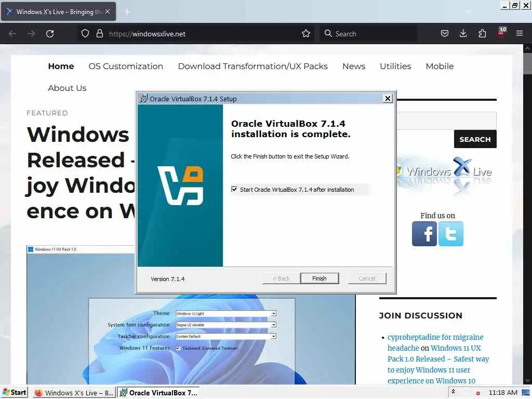Click the browser forward arrow

[31, 34]
